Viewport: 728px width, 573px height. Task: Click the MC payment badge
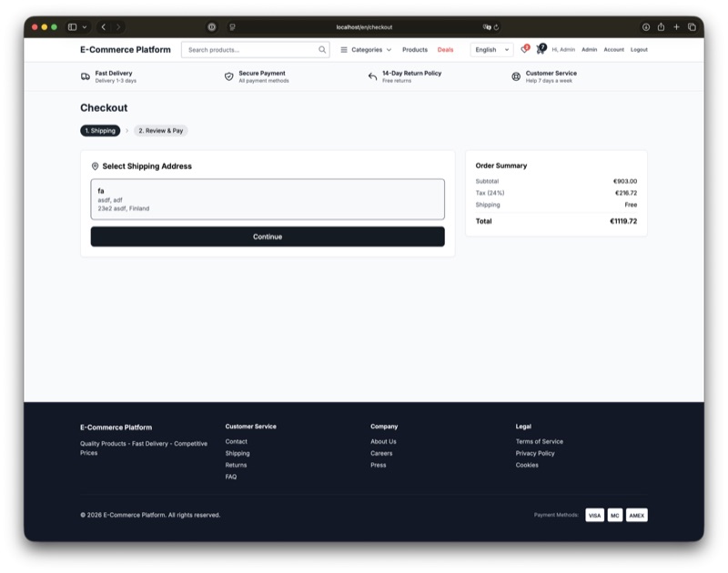coord(615,515)
